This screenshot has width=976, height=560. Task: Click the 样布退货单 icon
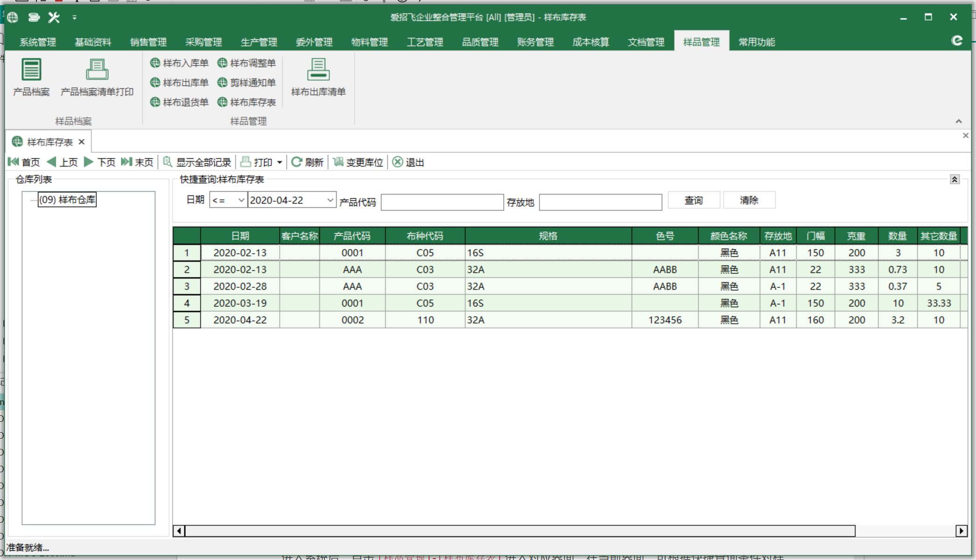[179, 103]
